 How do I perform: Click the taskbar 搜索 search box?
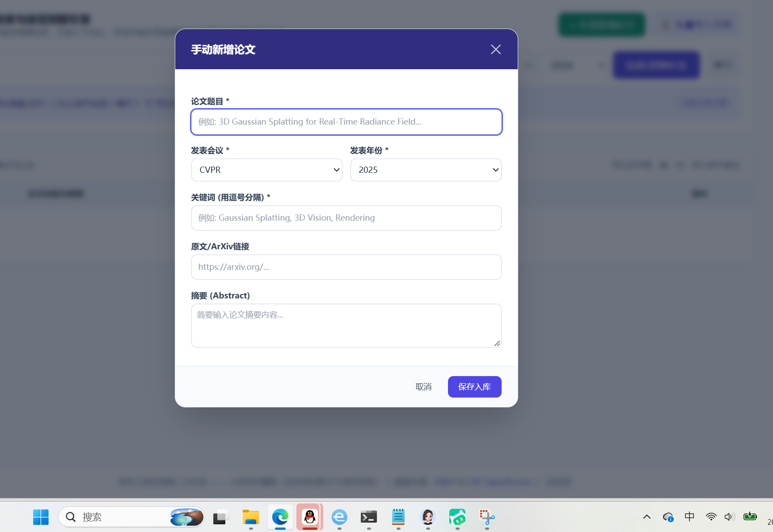131,517
